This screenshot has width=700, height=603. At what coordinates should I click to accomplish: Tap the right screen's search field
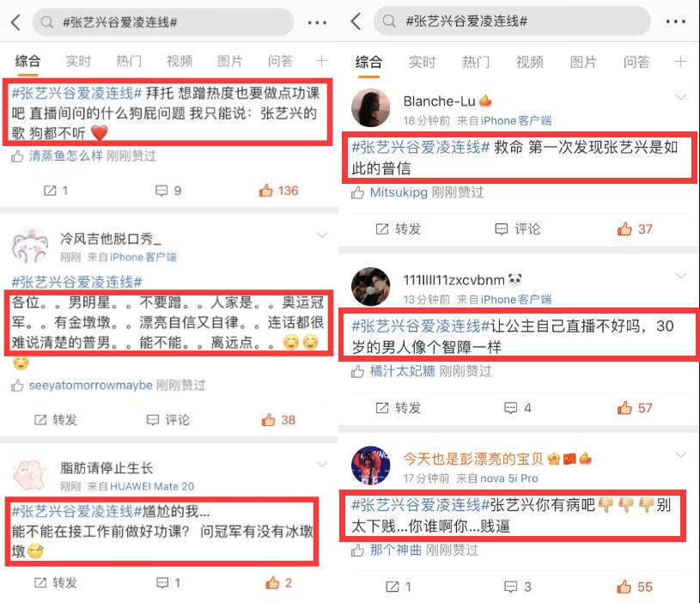pyautogui.click(x=512, y=21)
